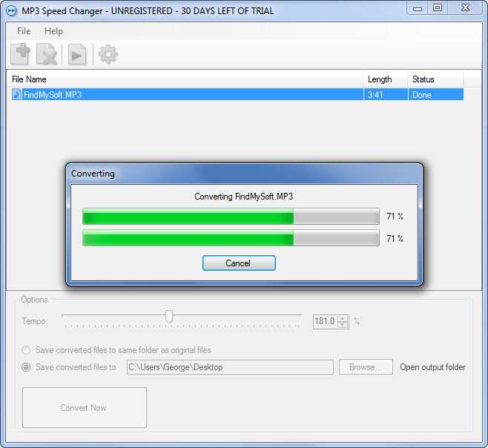
Task: Click the MP3 Speed Changer title bar icon
Action: pos(11,11)
